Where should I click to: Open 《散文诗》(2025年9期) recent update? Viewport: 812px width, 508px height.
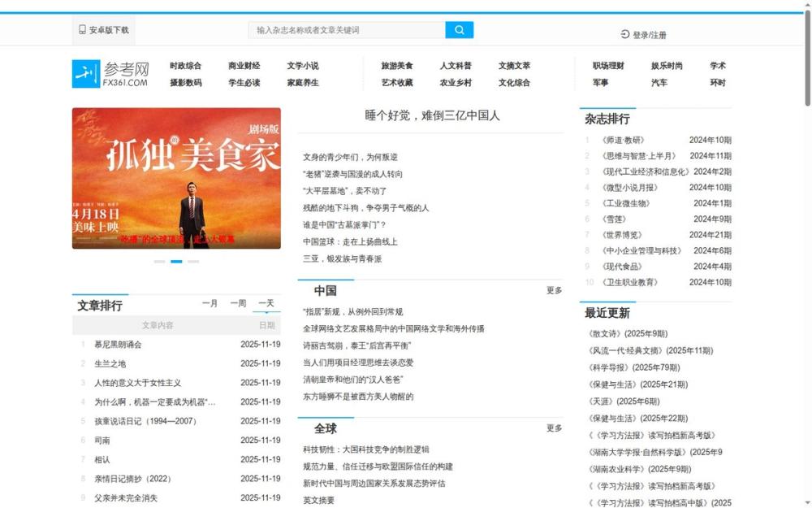click(x=627, y=333)
